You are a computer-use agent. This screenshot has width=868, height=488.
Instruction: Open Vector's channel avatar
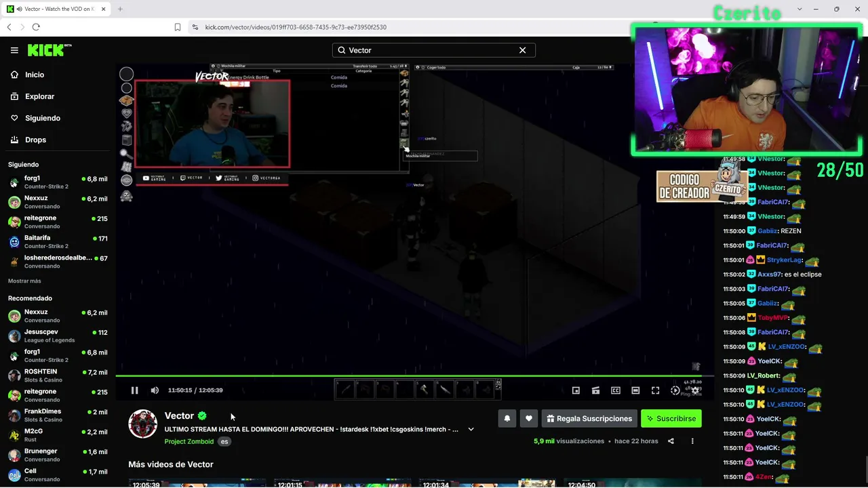(x=143, y=424)
